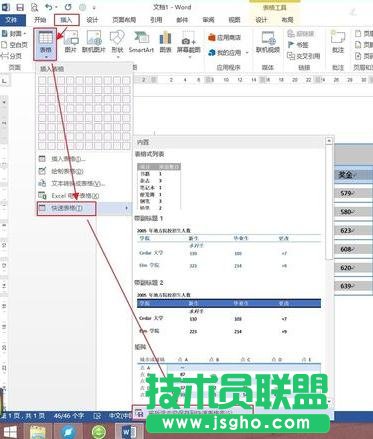Screen dimensions: 373x439
Task: Open the customize quick access toolbar arrow
Action: tap(94, 8)
